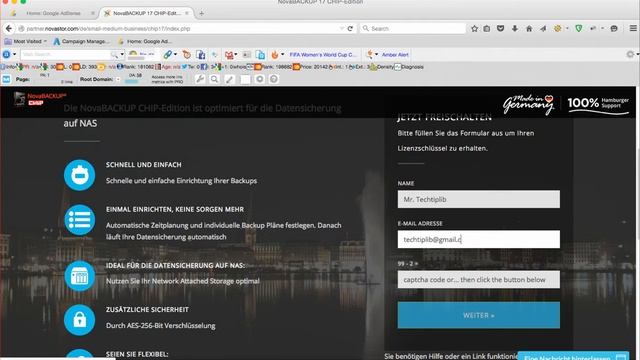Open the downloads arrow icon
Image resolution: width=640 pixels, height=360 pixels.
(x=515, y=29)
